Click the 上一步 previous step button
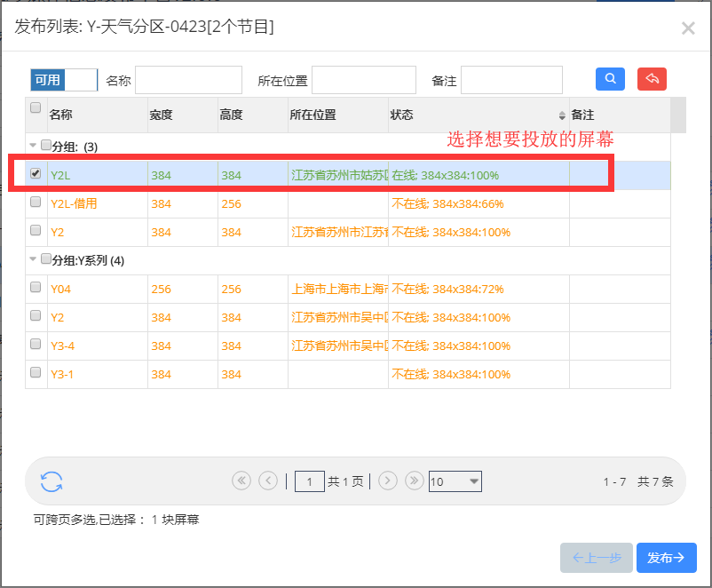Image resolution: width=712 pixels, height=588 pixels. (597, 558)
